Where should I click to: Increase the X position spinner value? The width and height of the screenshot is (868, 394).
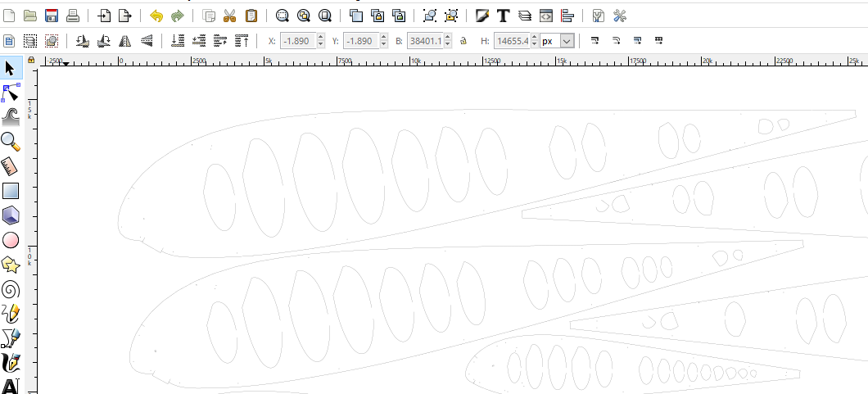click(x=321, y=37)
